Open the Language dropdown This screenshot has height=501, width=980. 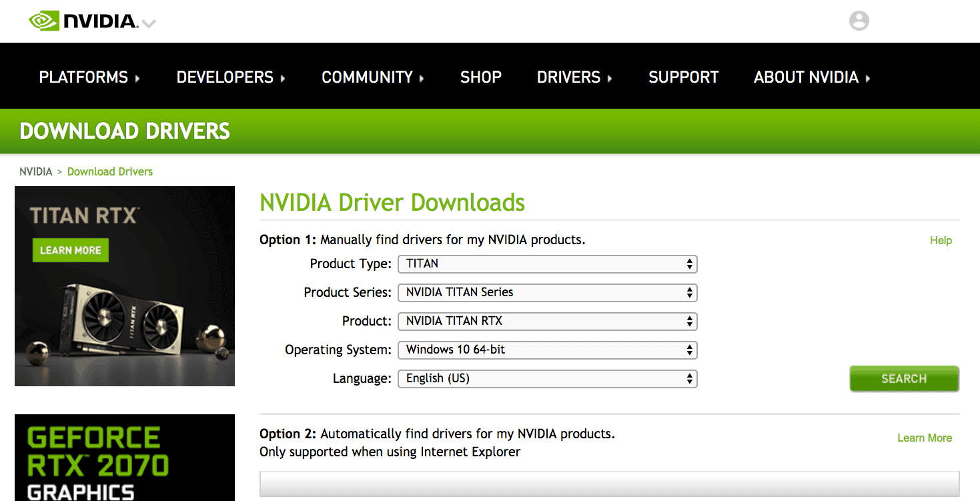point(547,378)
